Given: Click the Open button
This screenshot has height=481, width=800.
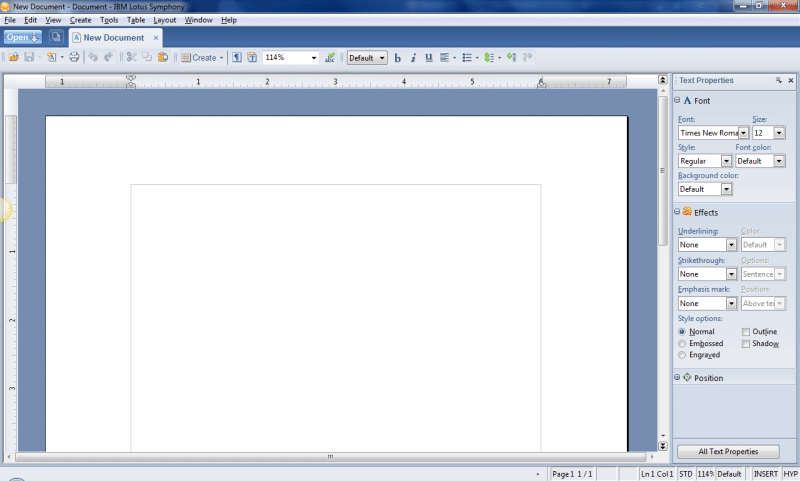Looking at the screenshot, I should click(21, 38).
